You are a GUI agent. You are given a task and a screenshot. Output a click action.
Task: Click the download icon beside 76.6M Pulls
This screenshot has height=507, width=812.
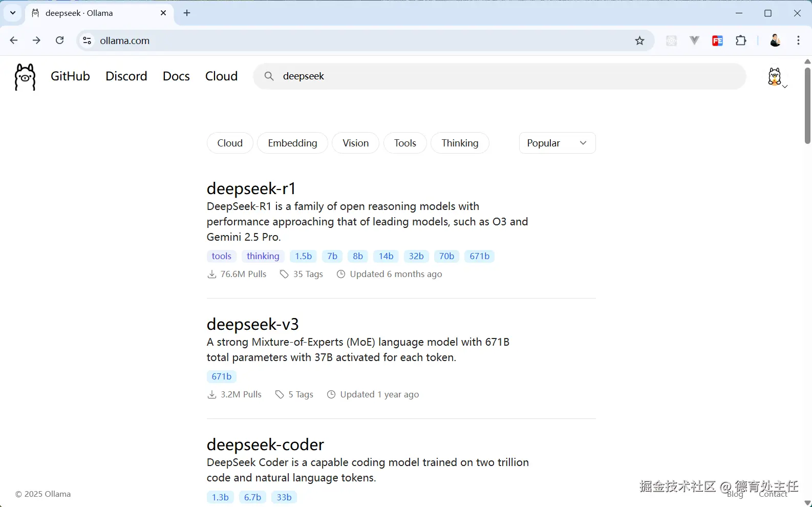pyautogui.click(x=211, y=274)
